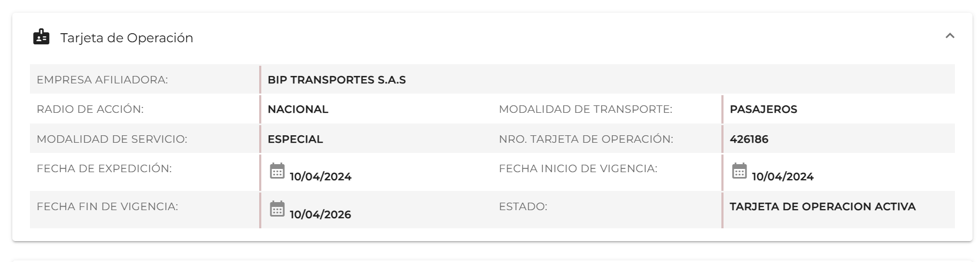Click the FECHA FIN DE VIGENCIA label
This screenshot has width=980, height=262.
point(107,206)
